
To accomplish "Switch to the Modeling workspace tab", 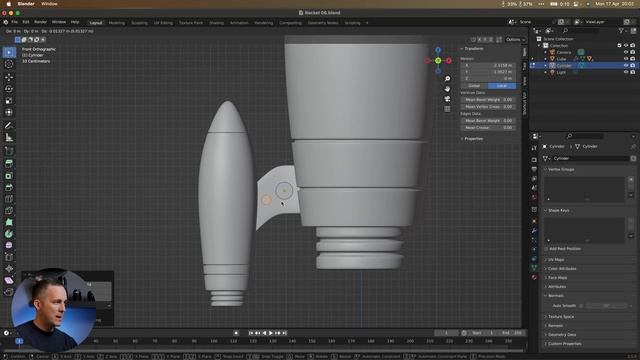I will (x=117, y=23).
